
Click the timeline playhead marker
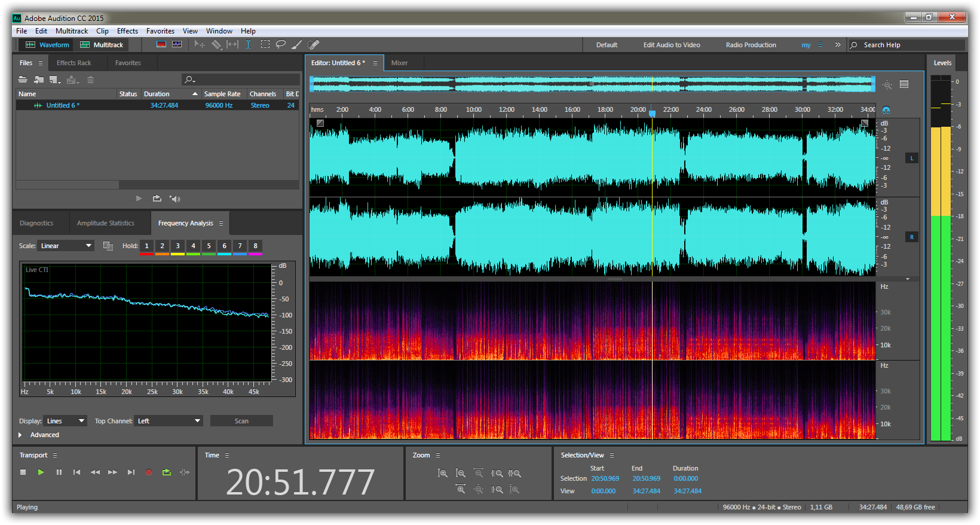coord(652,113)
